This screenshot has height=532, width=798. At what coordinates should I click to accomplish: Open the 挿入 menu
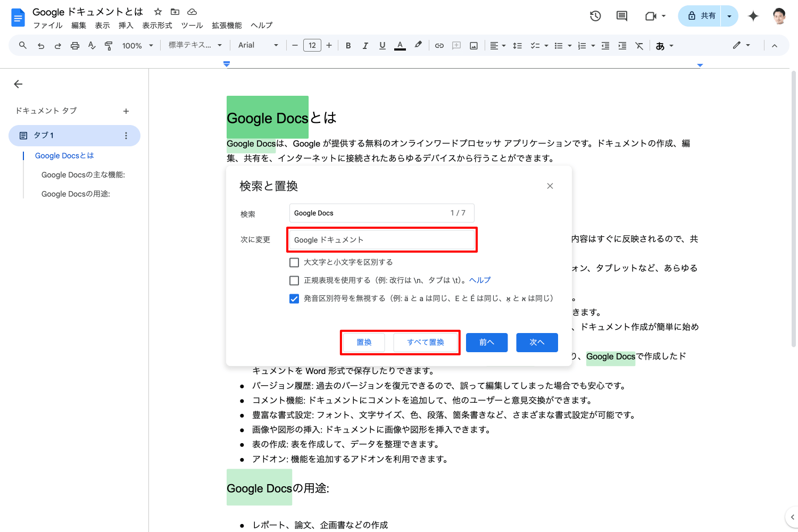tap(126, 26)
